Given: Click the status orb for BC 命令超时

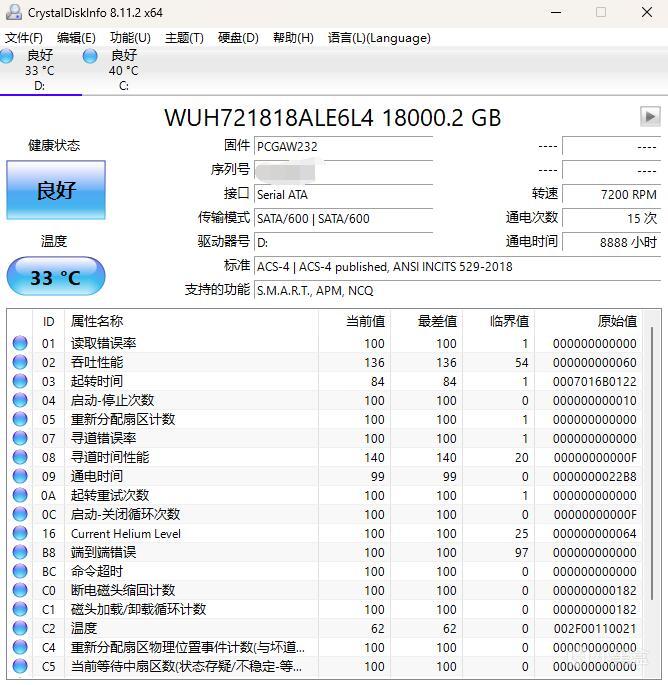Looking at the screenshot, I should tap(20, 571).
